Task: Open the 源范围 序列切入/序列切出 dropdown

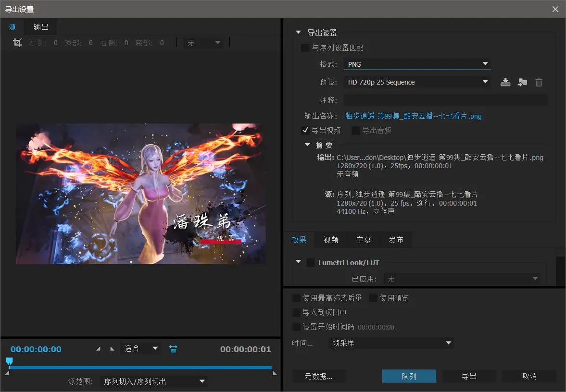Action: [154, 381]
